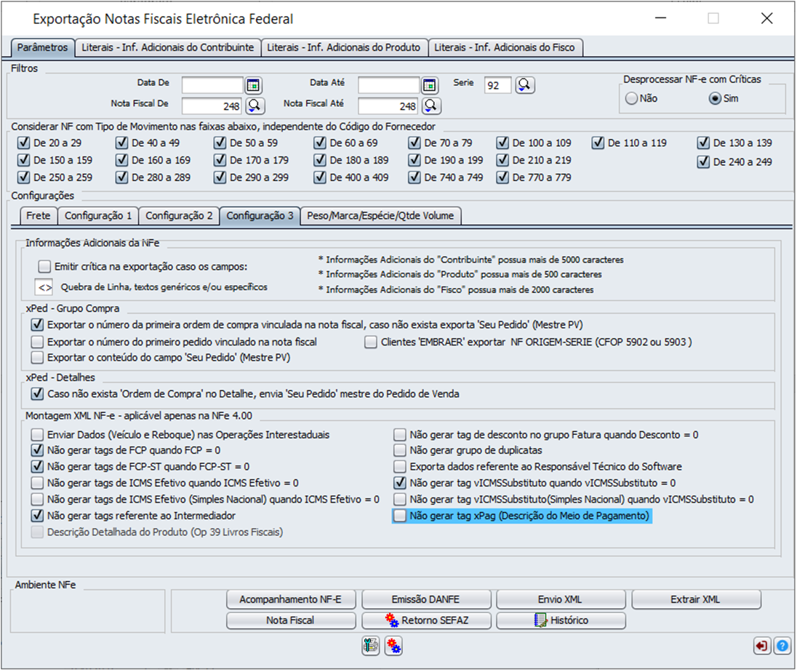Screen dimensions: 797x672
Task: Select the Configuração 3 tab
Action: (260, 215)
